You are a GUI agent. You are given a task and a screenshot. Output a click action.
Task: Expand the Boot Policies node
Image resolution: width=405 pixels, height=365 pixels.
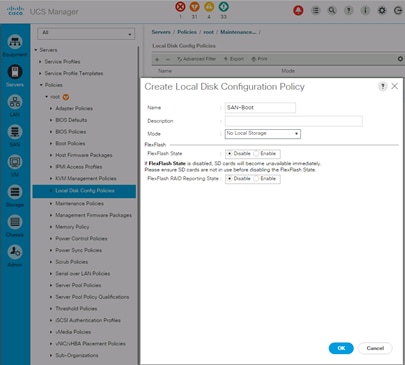click(x=51, y=143)
